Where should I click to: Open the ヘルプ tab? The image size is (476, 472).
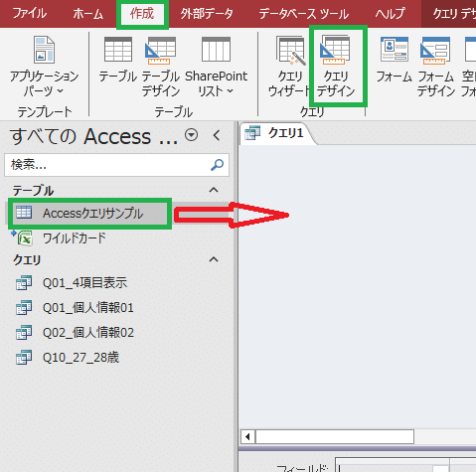[x=390, y=14]
